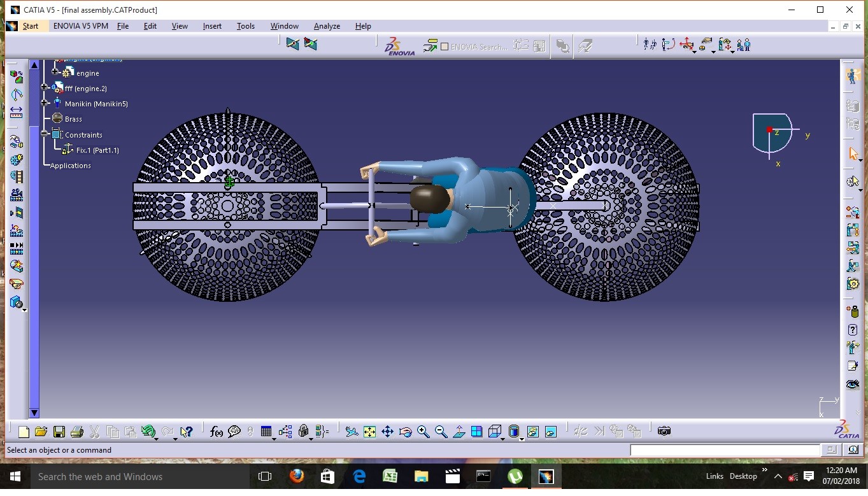Image resolution: width=868 pixels, height=496 pixels.
Task: Open What's This help cursor icon
Action: coord(186,432)
